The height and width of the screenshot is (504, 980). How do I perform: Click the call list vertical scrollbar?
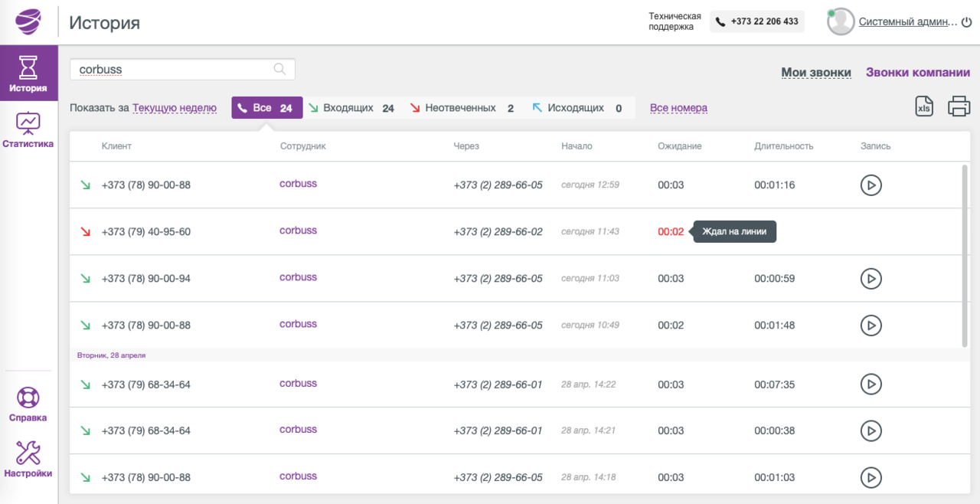(964, 255)
